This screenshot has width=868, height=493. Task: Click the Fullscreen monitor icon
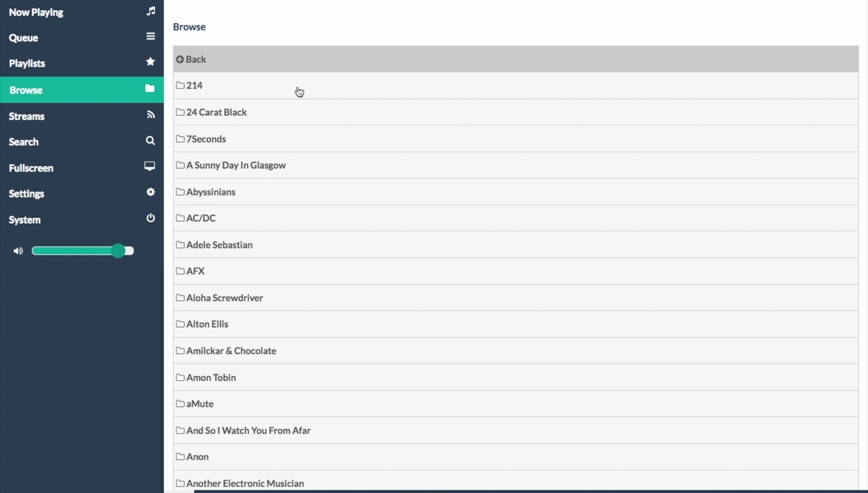150,166
